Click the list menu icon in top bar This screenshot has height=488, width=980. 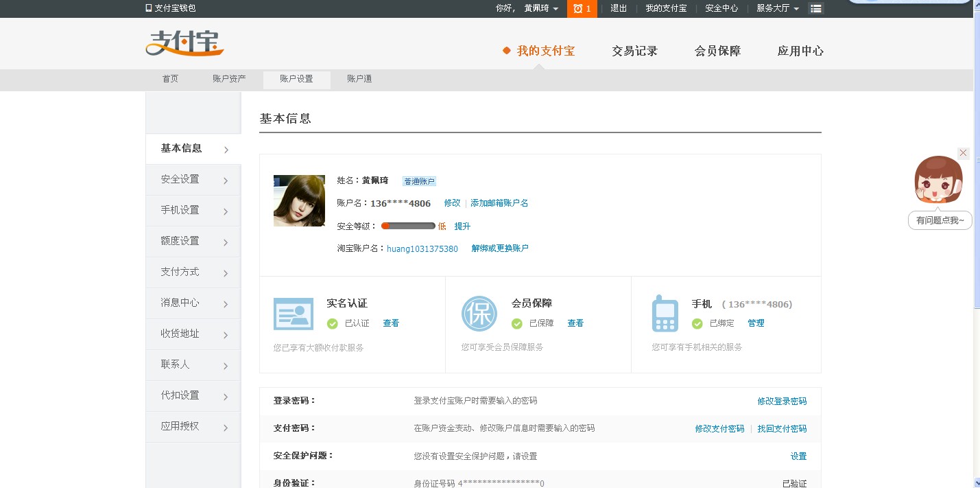[x=815, y=8]
